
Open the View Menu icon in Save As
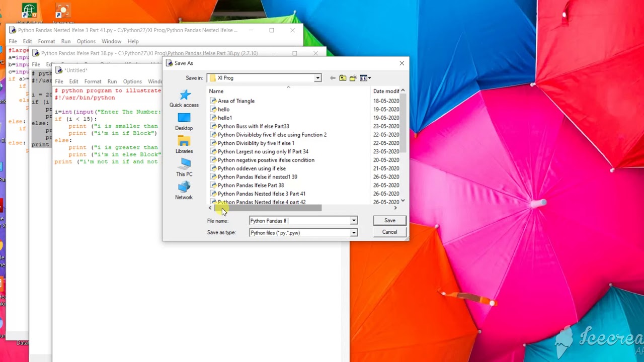coord(365,78)
